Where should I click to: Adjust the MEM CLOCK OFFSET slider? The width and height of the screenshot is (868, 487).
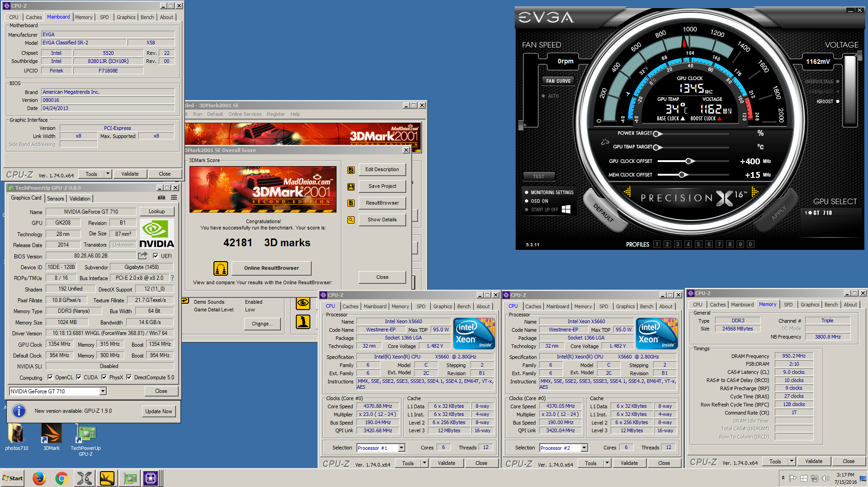pos(682,175)
